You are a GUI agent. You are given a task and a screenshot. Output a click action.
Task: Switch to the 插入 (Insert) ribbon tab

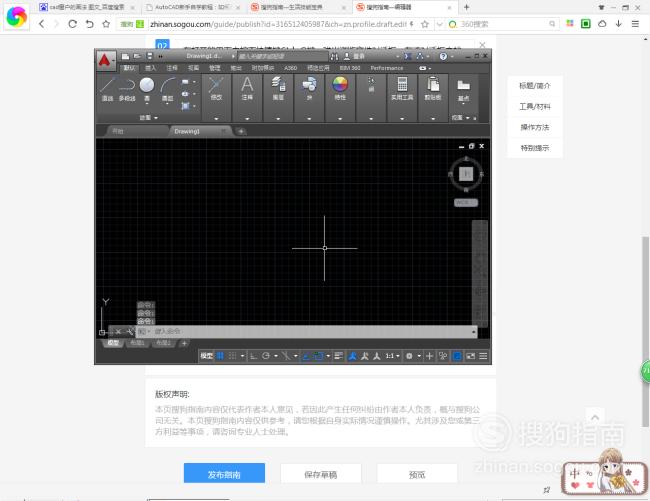[x=150, y=68]
